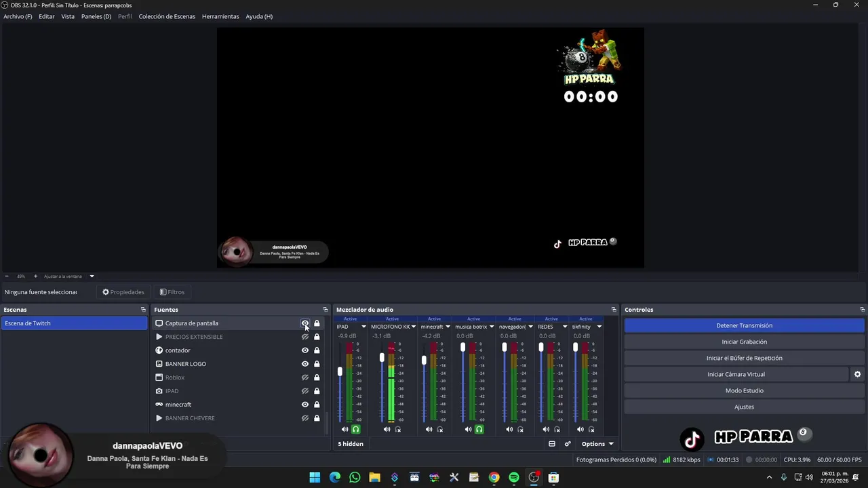Click Iniciar Cámara Virtual button
The image size is (868, 488).
point(736,374)
